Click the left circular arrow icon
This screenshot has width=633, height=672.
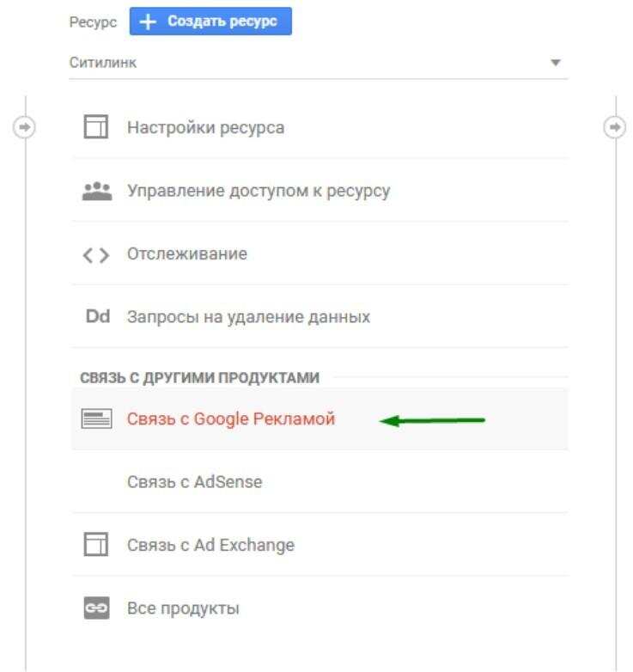[x=25, y=127]
